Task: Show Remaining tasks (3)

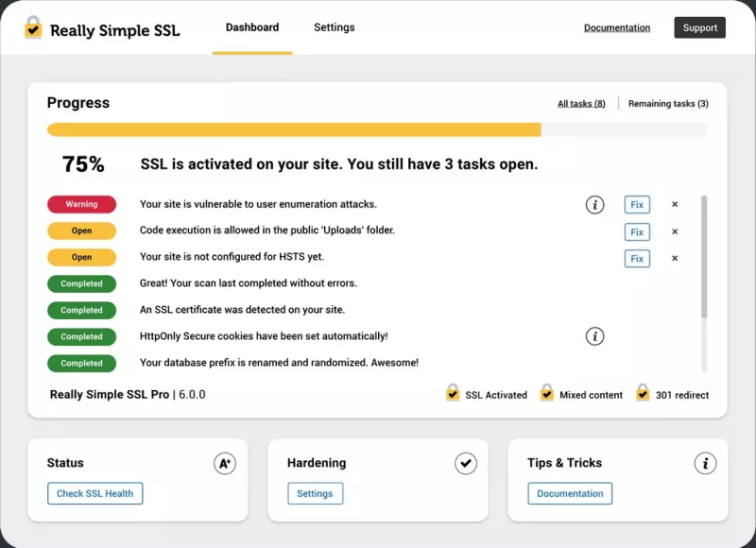Action: (668, 104)
